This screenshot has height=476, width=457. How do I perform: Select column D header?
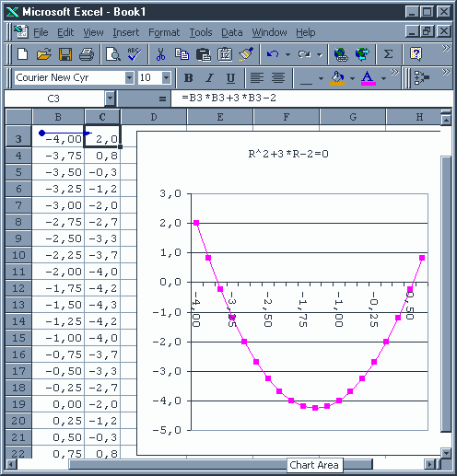coord(154,117)
